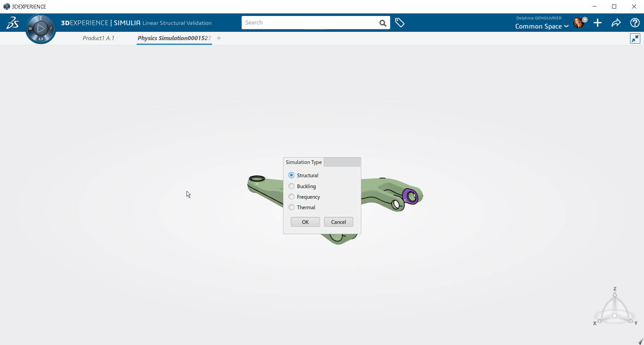Switch to the Product1 A.1 tab

(x=98, y=38)
